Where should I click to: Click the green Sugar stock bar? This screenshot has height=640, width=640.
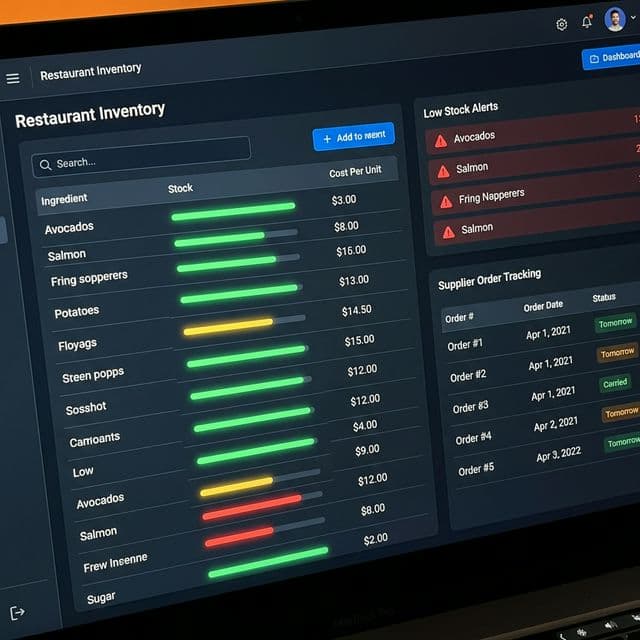pos(268,562)
